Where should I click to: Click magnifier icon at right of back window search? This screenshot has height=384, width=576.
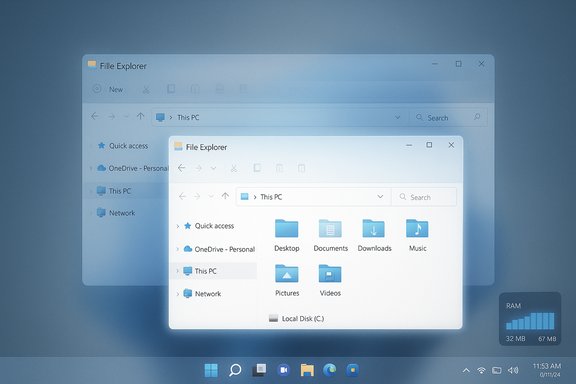click(x=477, y=117)
